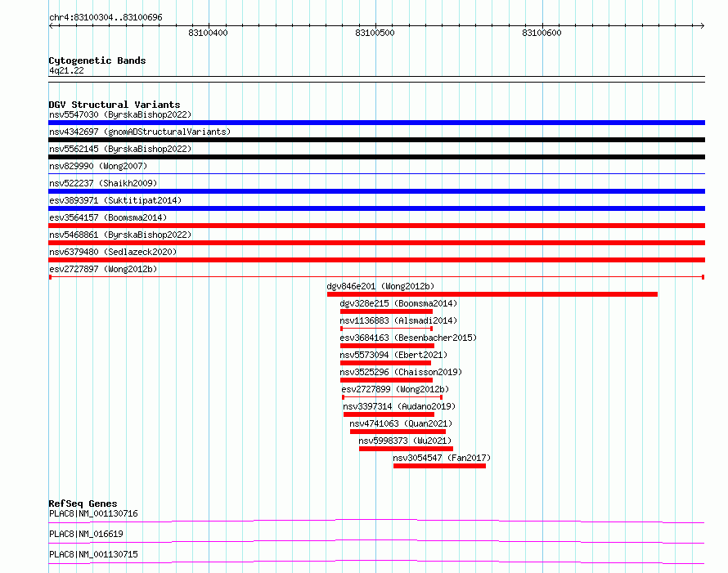Open variant esv3564157 (Boomsma2014)
The height and width of the screenshot is (573, 728).
108,217
